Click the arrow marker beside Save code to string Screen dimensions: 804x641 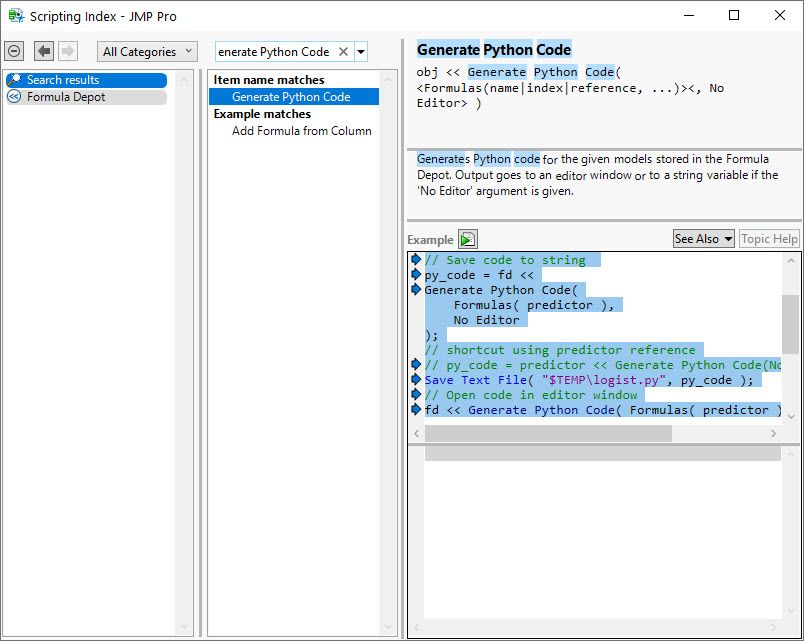point(416,259)
